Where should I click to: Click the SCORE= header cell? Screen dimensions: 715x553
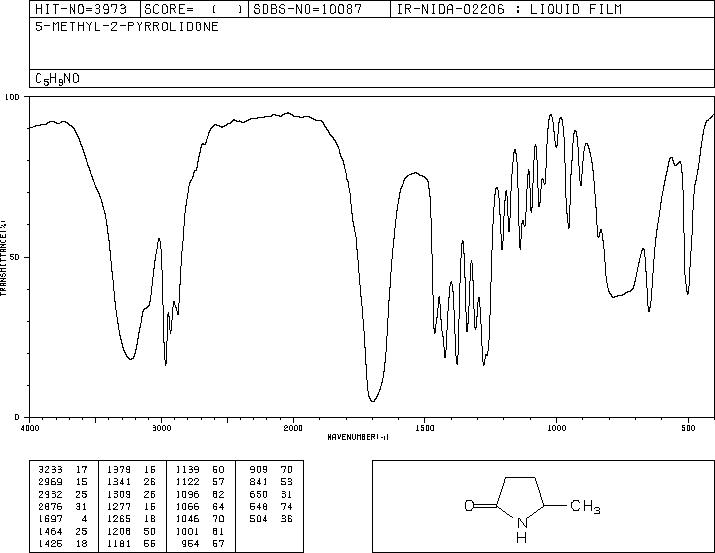[x=194, y=9]
